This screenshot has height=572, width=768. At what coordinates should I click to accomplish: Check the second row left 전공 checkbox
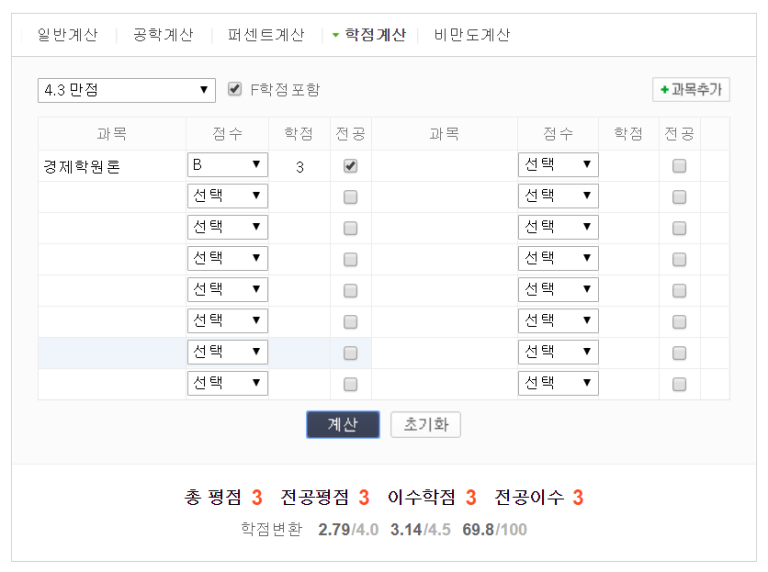pyautogui.click(x=350, y=197)
